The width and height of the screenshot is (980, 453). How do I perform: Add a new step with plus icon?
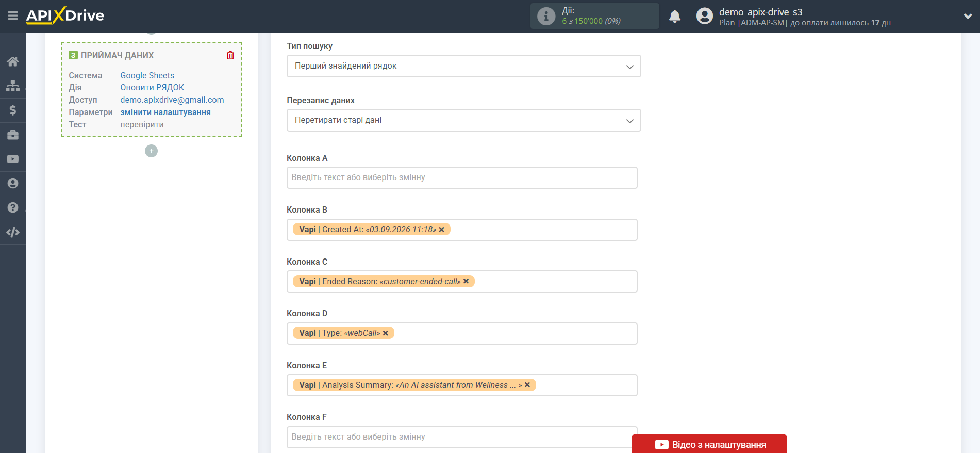click(151, 151)
